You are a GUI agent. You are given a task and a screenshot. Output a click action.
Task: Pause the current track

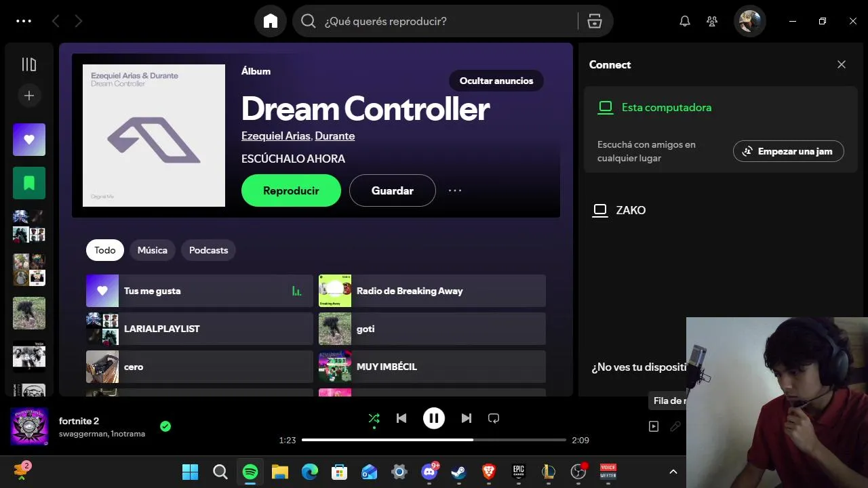434,418
